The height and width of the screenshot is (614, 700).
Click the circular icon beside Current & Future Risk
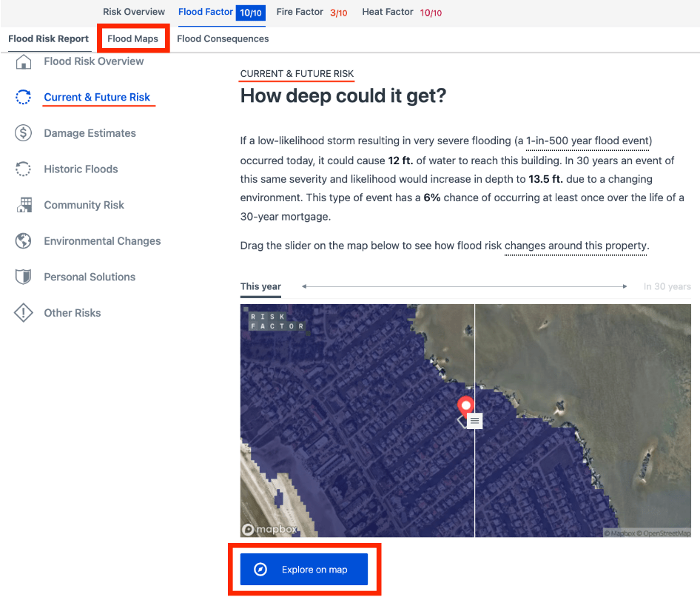23,97
